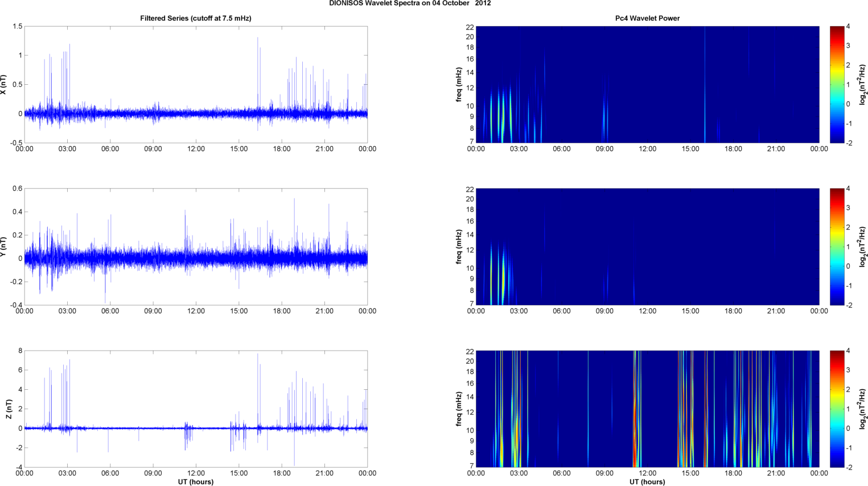Click the middle spectrogram's color bar

837,246
